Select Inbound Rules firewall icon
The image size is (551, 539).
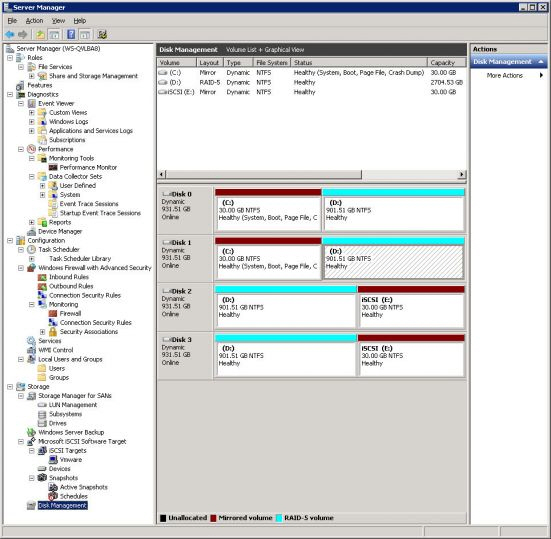[43, 277]
